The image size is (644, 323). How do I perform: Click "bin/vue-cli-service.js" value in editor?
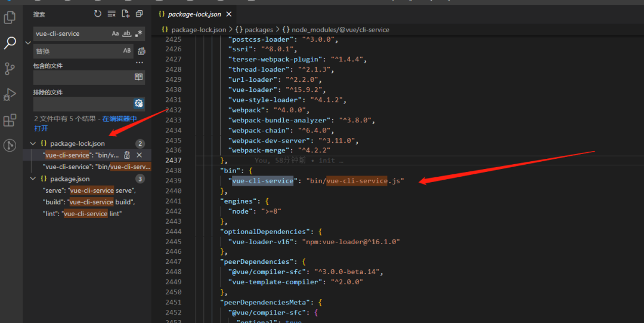tap(355, 181)
